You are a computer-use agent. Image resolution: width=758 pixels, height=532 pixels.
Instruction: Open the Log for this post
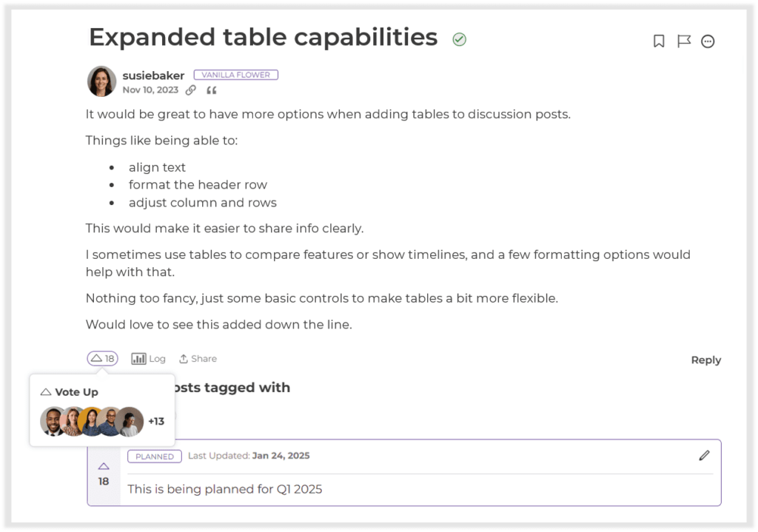148,358
